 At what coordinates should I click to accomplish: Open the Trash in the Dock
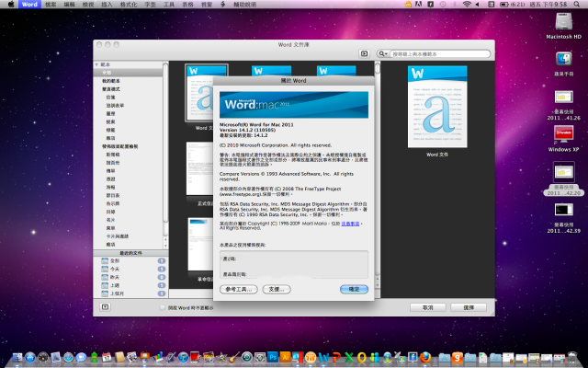click(x=572, y=357)
